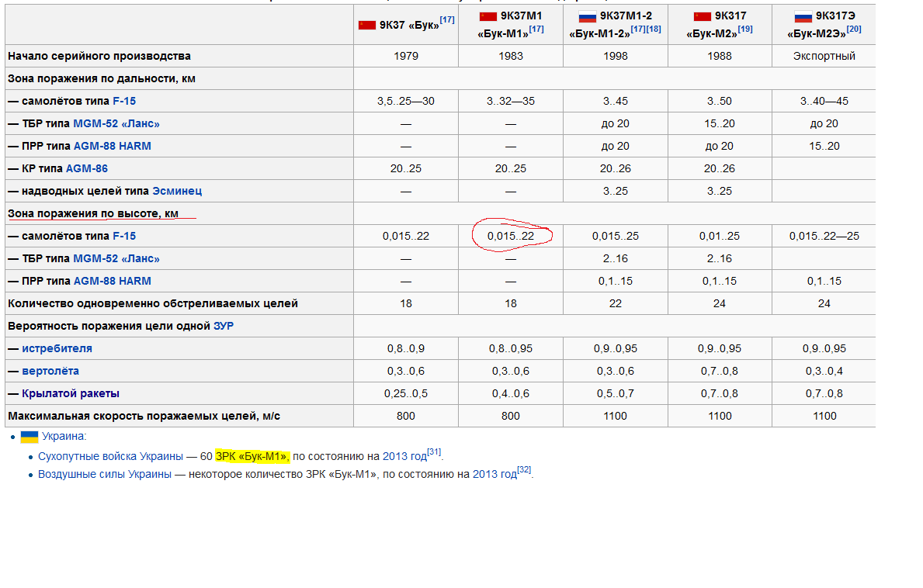Screen dimensions: 923x588
Task: Open 2013 год link after Бук-М1 highlight
Action: click(404, 456)
